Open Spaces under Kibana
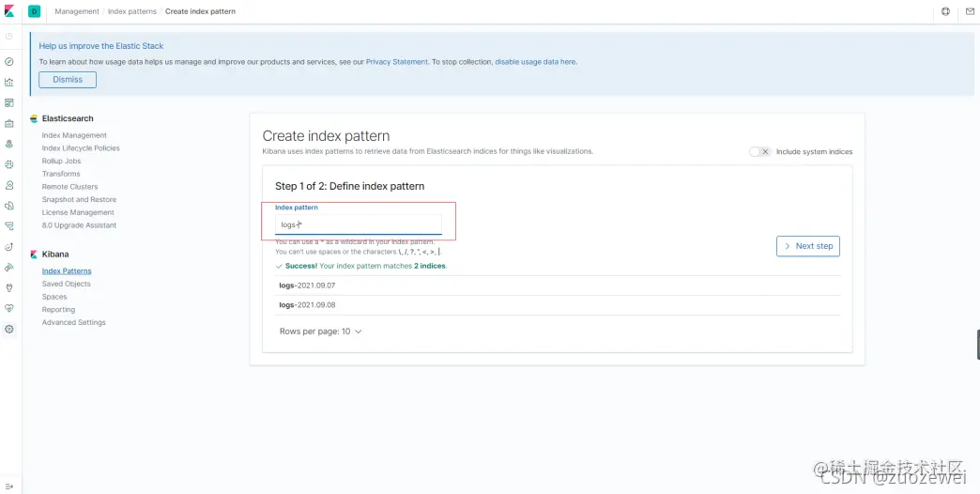The image size is (980, 494). tap(54, 297)
